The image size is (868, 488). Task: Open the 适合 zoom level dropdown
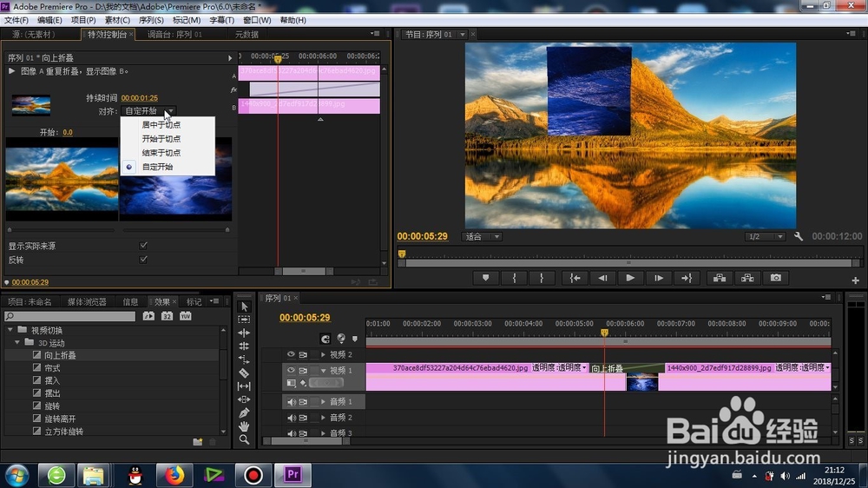[481, 236]
